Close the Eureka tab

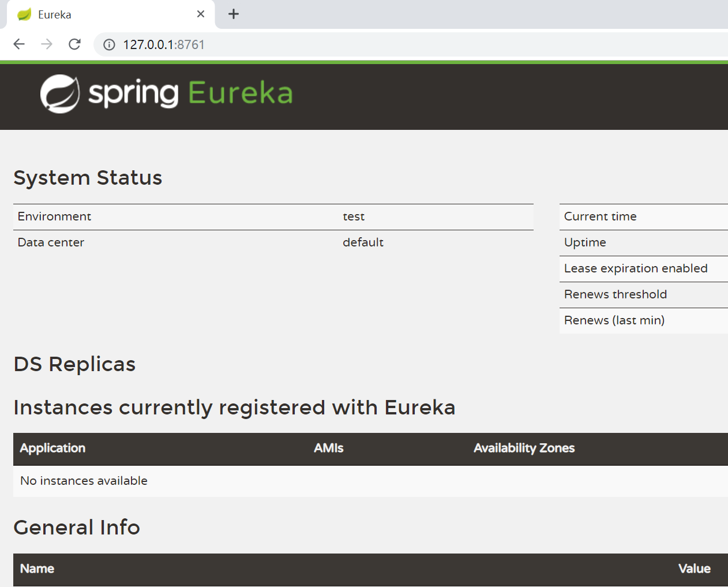tap(201, 14)
